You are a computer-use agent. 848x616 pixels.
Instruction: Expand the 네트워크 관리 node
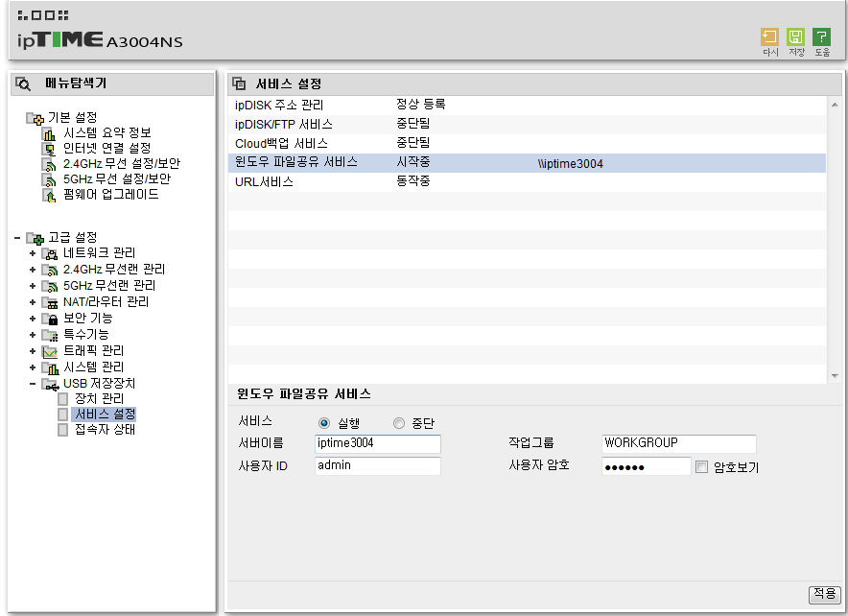tap(33, 253)
